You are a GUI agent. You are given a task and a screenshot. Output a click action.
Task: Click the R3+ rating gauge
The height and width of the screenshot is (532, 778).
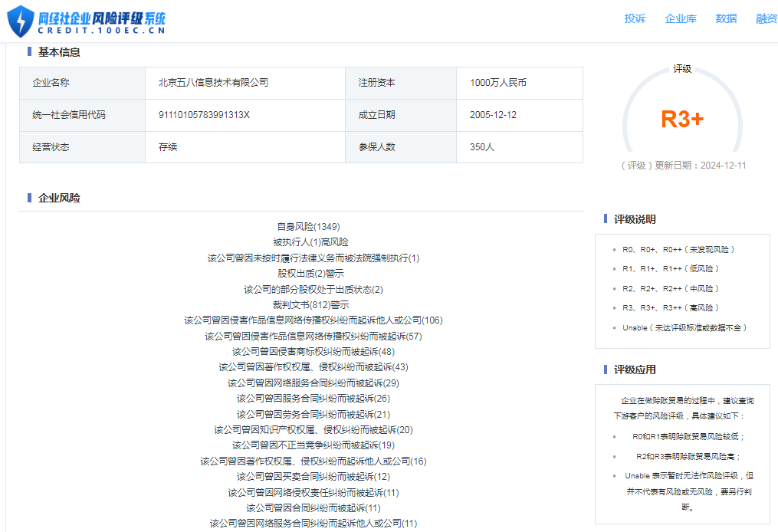pos(682,119)
